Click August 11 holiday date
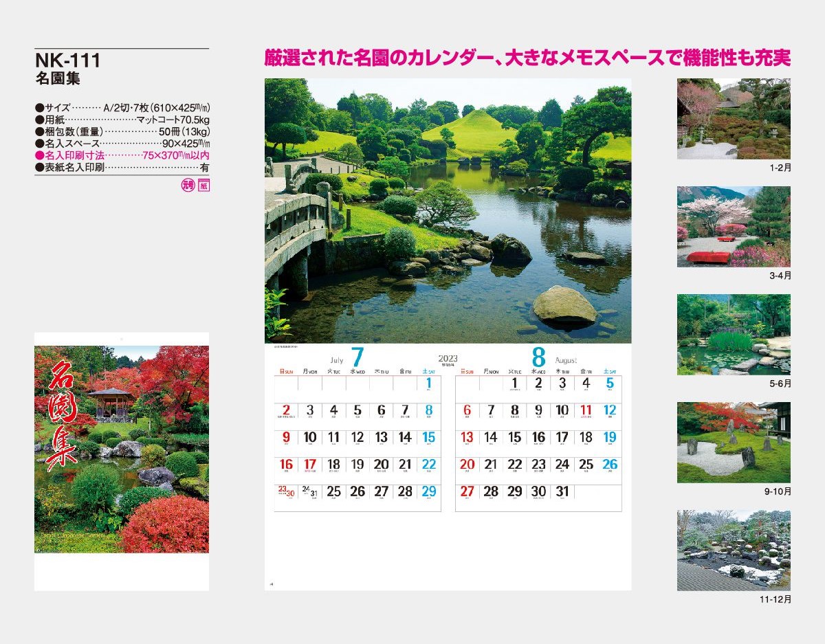Image resolution: width=825 pixels, height=644 pixels. coord(586,411)
